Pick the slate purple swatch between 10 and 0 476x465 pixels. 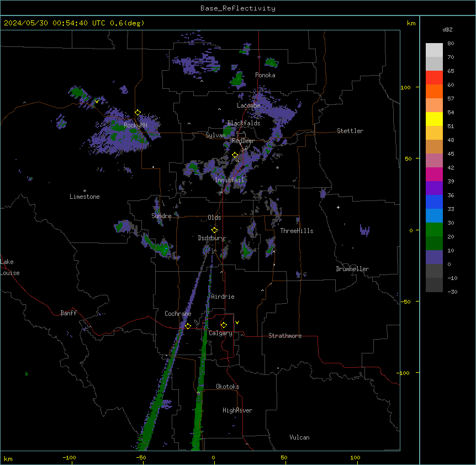pos(434,257)
